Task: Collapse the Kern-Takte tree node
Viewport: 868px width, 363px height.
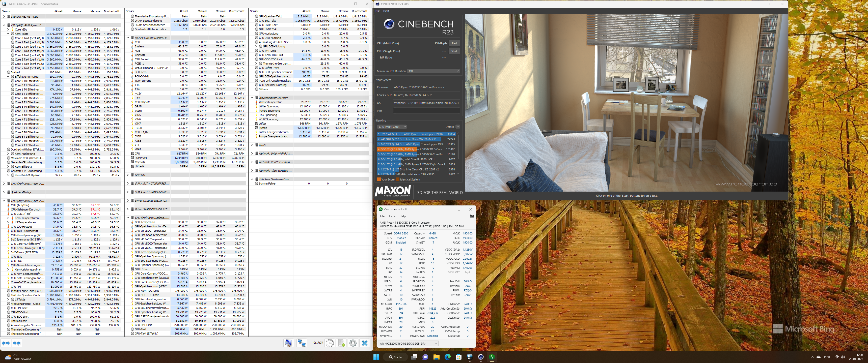Action: click(x=8, y=34)
